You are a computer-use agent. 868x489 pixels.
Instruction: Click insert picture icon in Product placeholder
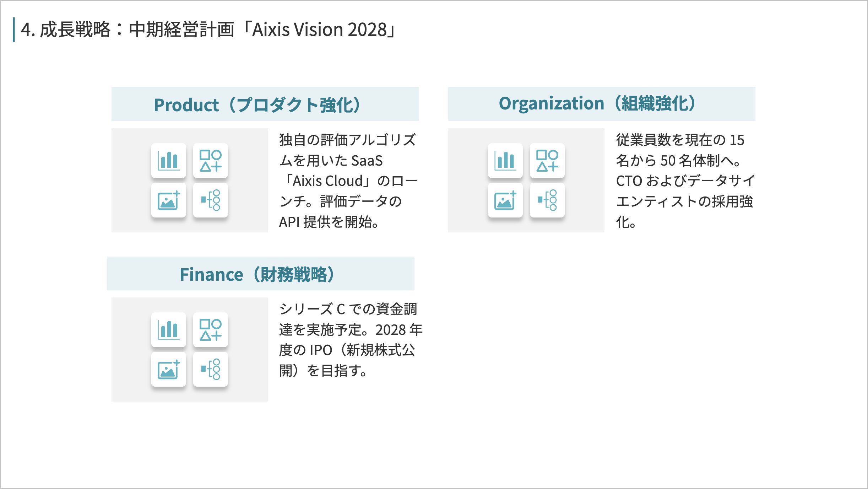[168, 200]
